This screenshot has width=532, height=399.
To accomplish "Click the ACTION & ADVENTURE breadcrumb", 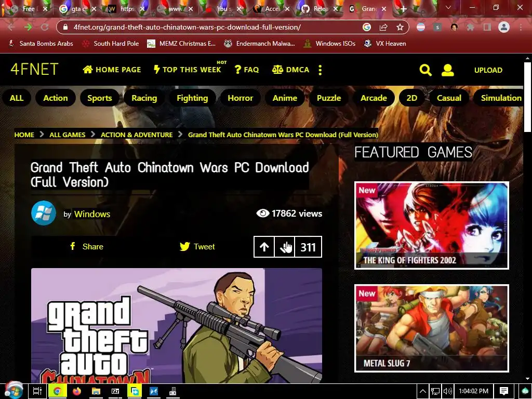I will (x=137, y=135).
